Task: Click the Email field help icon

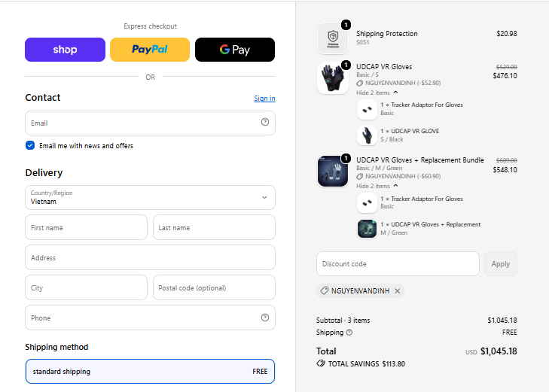Action: pyautogui.click(x=265, y=122)
